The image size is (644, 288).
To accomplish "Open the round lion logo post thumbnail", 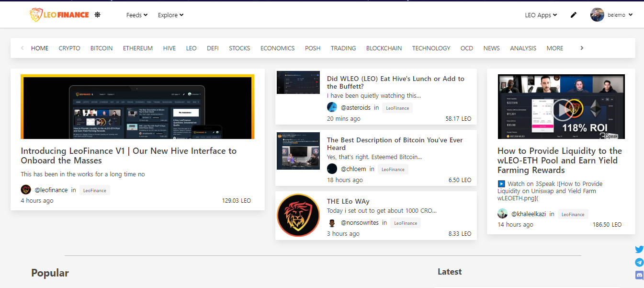I will pyautogui.click(x=298, y=215).
